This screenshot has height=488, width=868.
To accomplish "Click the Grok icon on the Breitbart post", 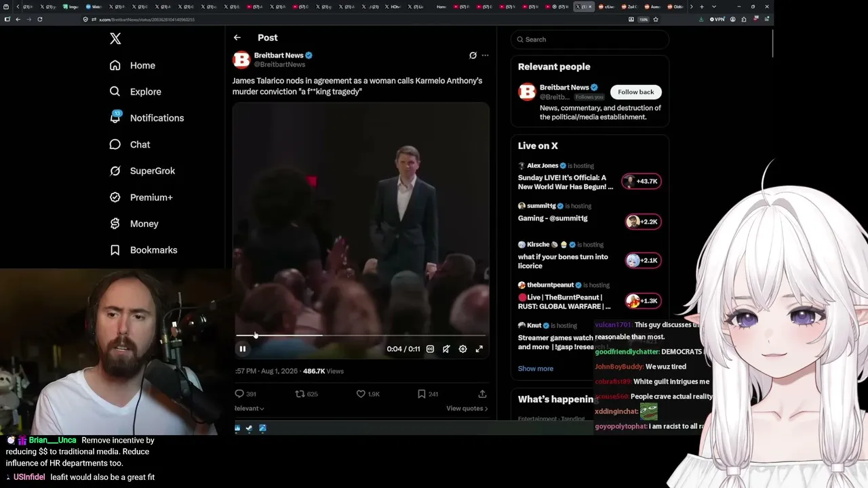I will click(473, 55).
